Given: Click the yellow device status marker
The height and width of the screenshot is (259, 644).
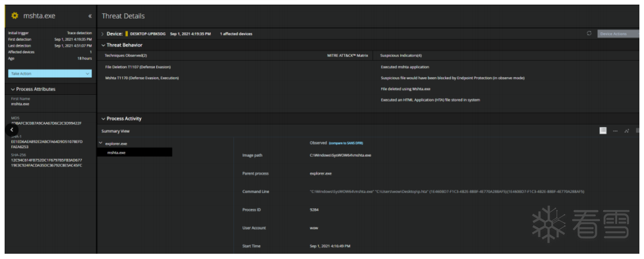Looking at the screenshot, I should click(x=127, y=34).
